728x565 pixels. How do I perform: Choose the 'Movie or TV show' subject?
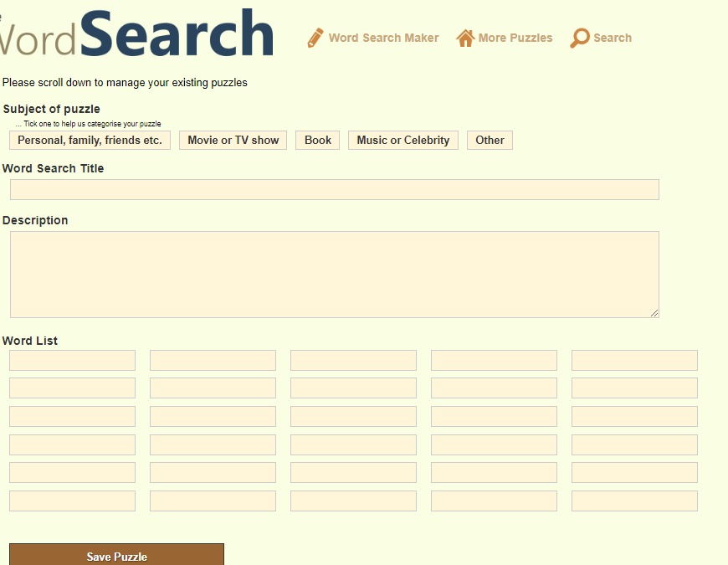pos(233,141)
